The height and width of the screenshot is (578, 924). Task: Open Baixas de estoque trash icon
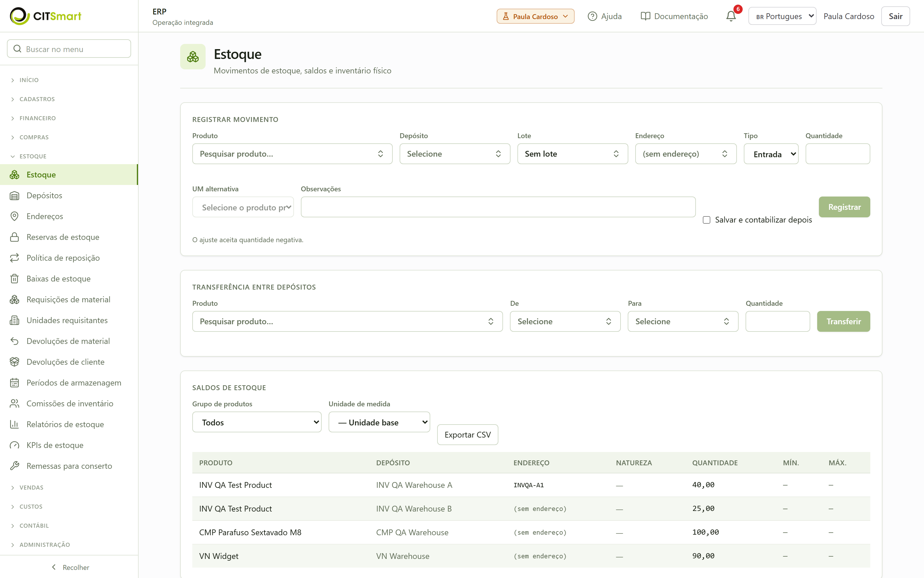14,279
